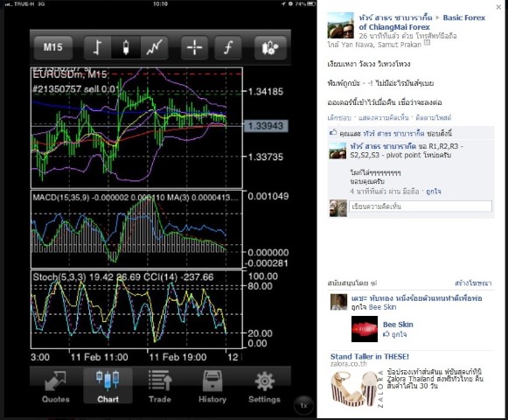Switch to the Trade tab

160,387
